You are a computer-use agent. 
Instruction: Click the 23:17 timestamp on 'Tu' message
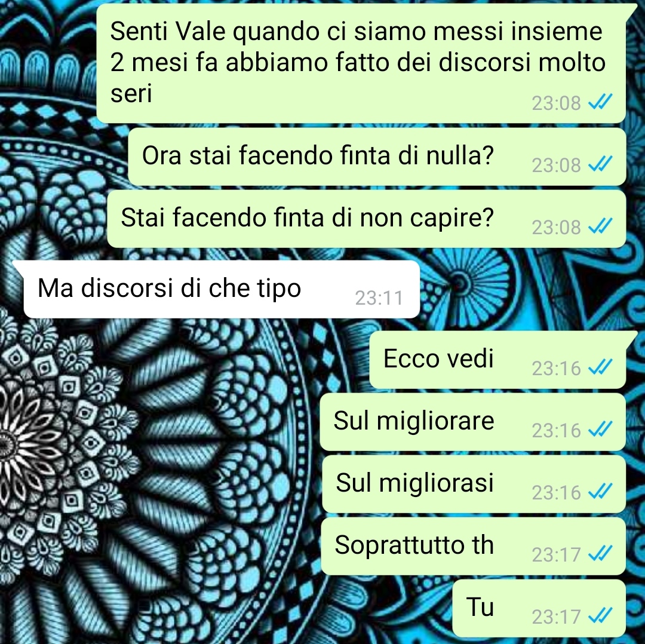556,617
